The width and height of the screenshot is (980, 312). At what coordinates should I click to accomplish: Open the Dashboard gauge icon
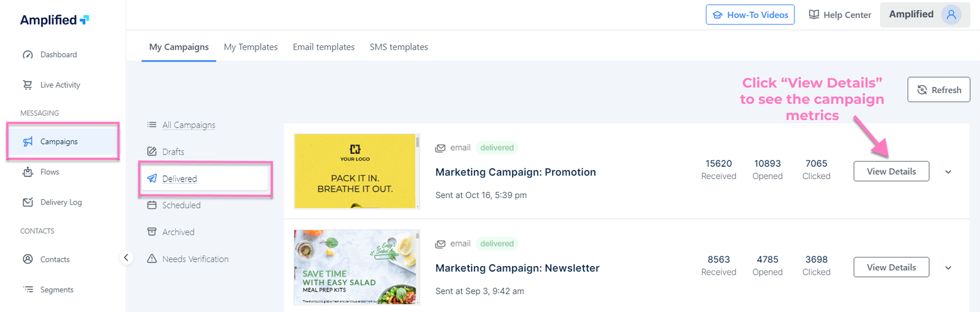[x=28, y=55]
